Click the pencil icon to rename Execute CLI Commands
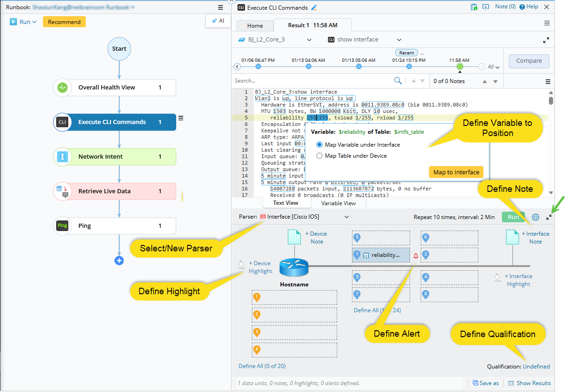 pos(315,7)
